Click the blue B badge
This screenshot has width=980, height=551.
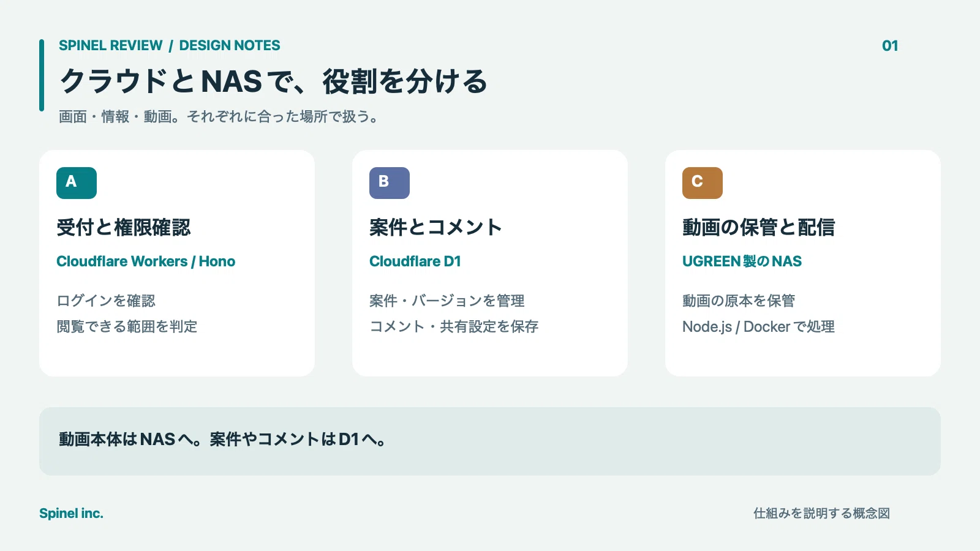390,183
